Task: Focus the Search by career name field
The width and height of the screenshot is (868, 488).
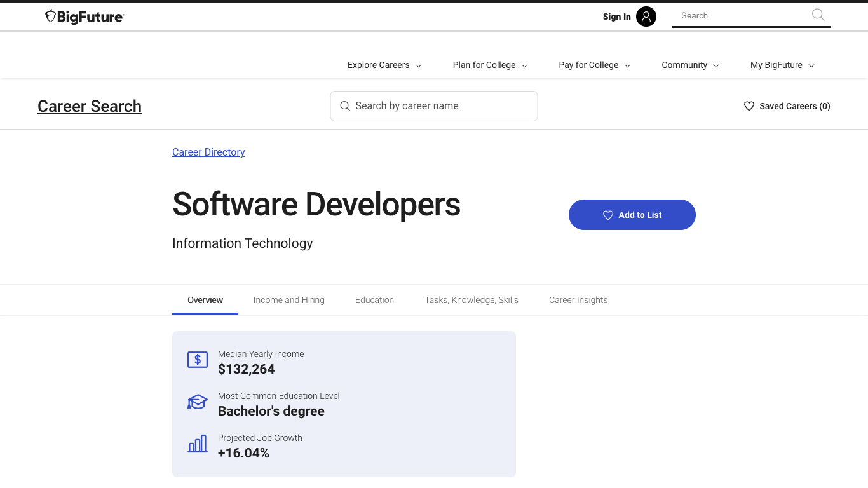Action: coord(434,106)
